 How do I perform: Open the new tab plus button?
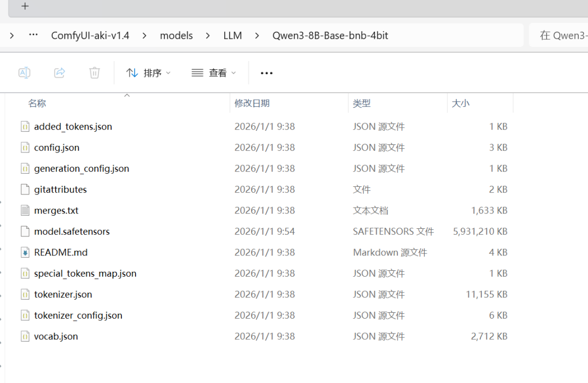click(x=25, y=6)
